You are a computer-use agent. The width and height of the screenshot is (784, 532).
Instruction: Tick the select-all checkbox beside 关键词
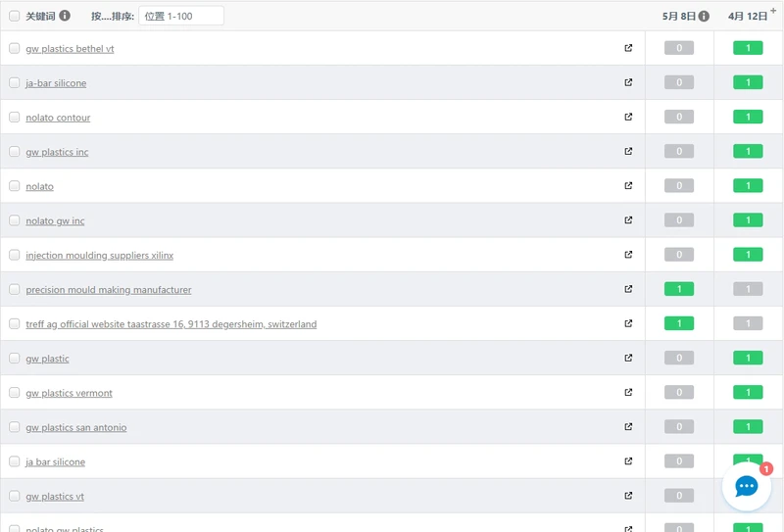pyautogui.click(x=15, y=16)
